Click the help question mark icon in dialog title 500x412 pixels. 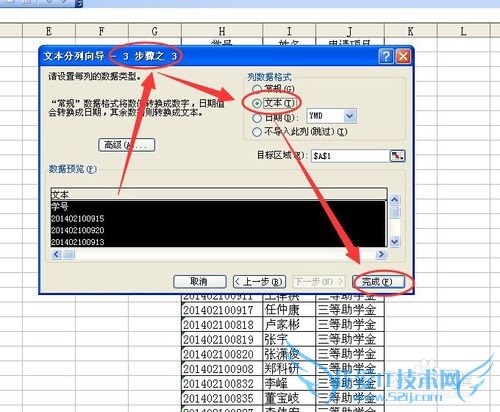pyautogui.click(x=386, y=56)
